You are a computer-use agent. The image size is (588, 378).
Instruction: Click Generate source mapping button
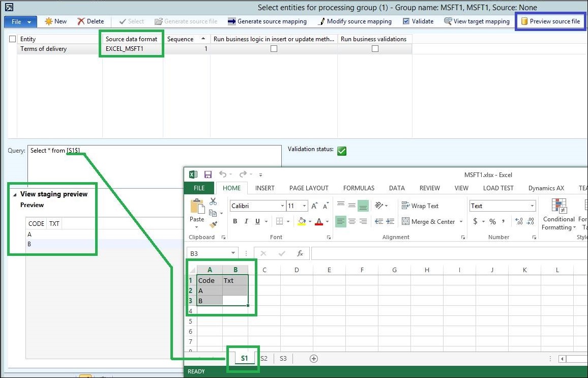267,21
